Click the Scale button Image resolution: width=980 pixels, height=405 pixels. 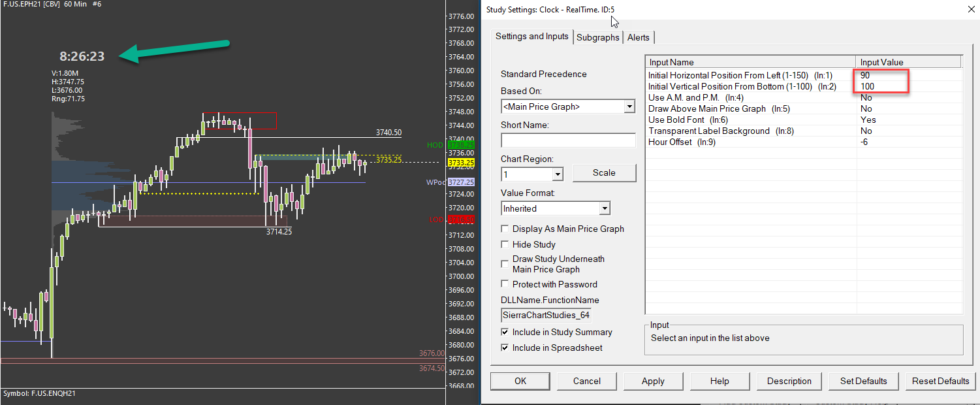tap(604, 173)
